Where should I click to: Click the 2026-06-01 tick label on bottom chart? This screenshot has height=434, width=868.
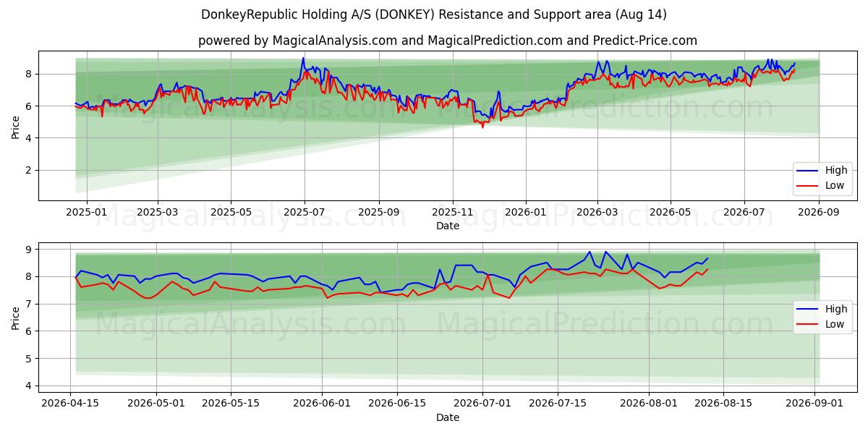click(323, 405)
